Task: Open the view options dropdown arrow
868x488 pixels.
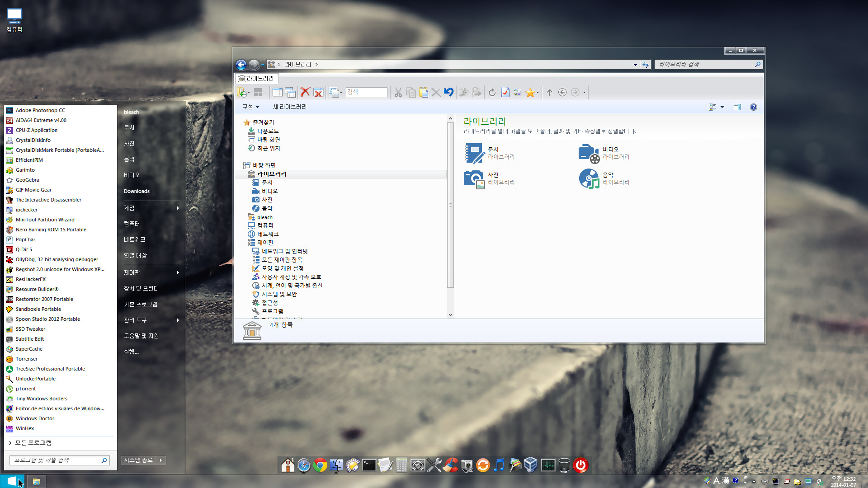Action: pyautogui.click(x=722, y=107)
